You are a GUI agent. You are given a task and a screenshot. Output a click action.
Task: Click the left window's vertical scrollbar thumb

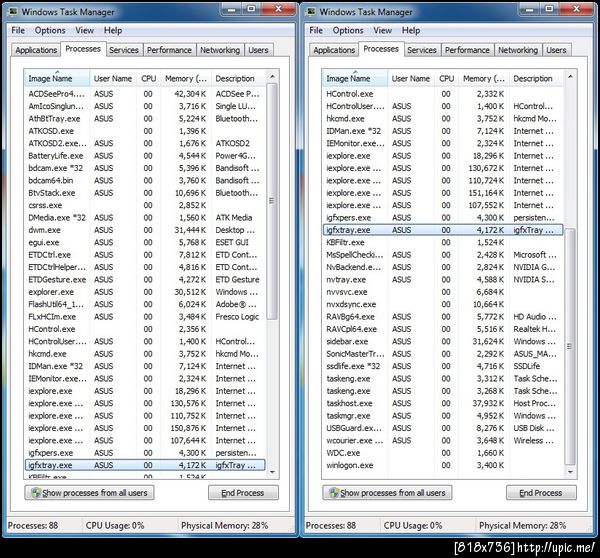[272, 201]
